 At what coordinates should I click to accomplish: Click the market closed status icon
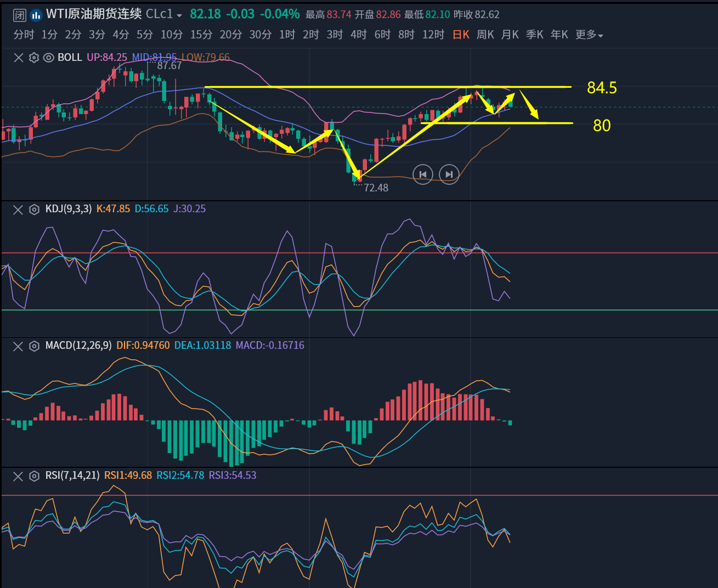pos(20,15)
